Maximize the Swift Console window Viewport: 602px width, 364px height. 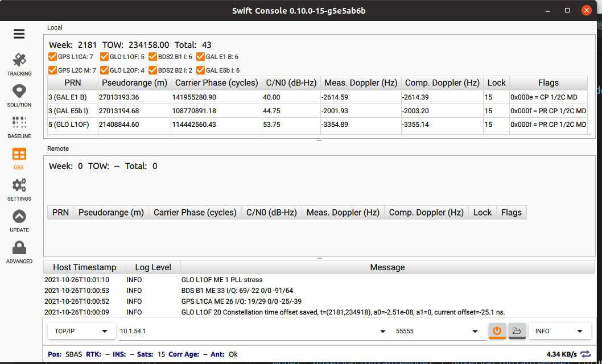tap(567, 10)
